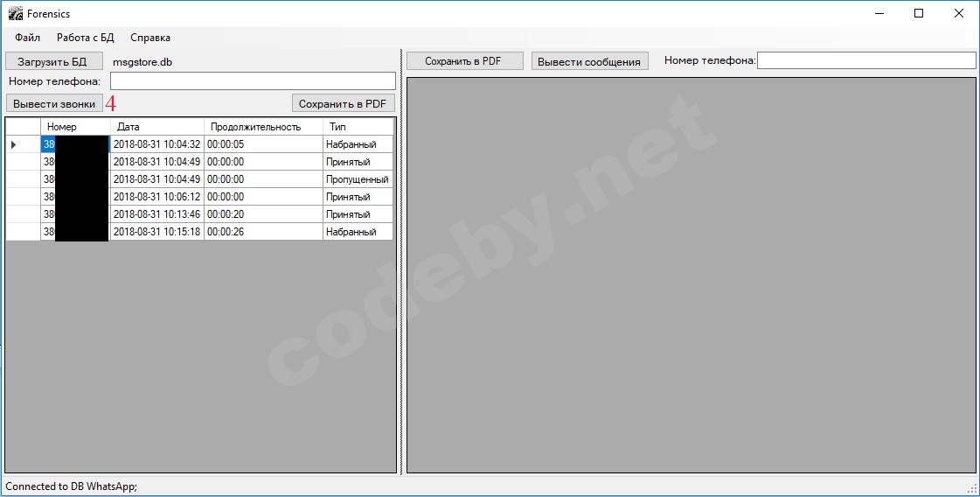The height and width of the screenshot is (497, 980).
Task: Select date cell 2018-08-31 10:13:46
Action: [x=156, y=214]
